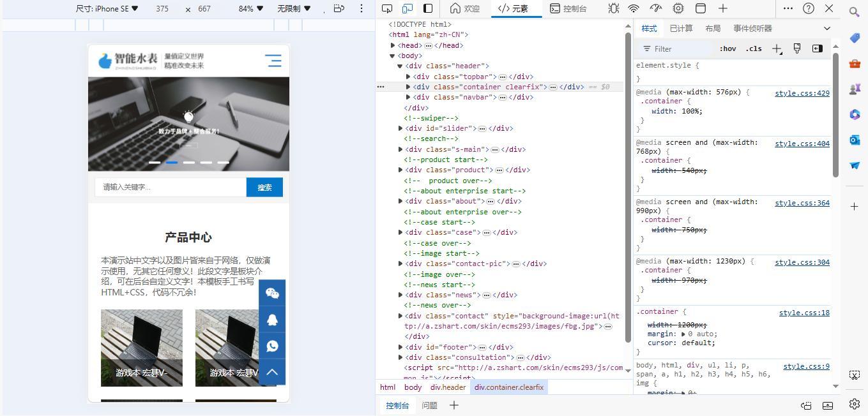Expand the div class navbar node
The height and width of the screenshot is (416, 868).
(x=408, y=97)
